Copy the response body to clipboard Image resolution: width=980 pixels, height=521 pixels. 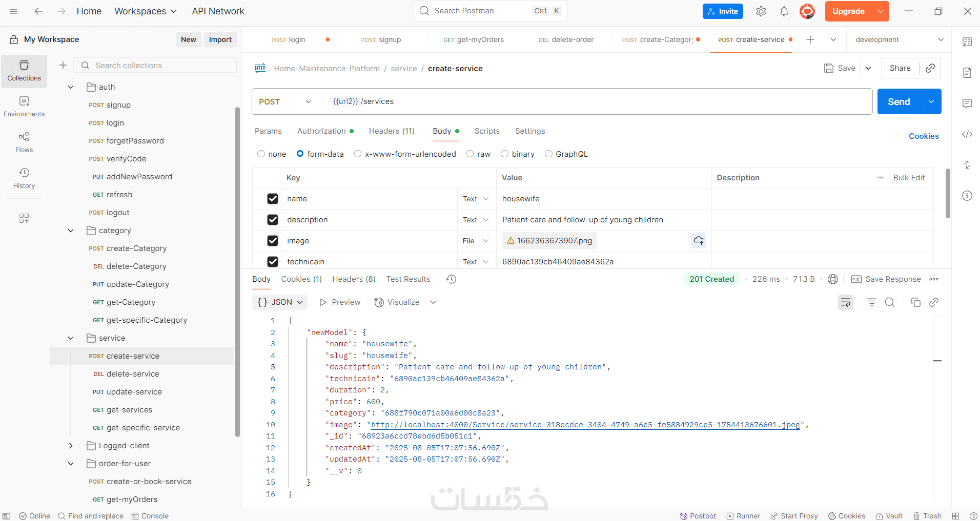click(x=915, y=302)
